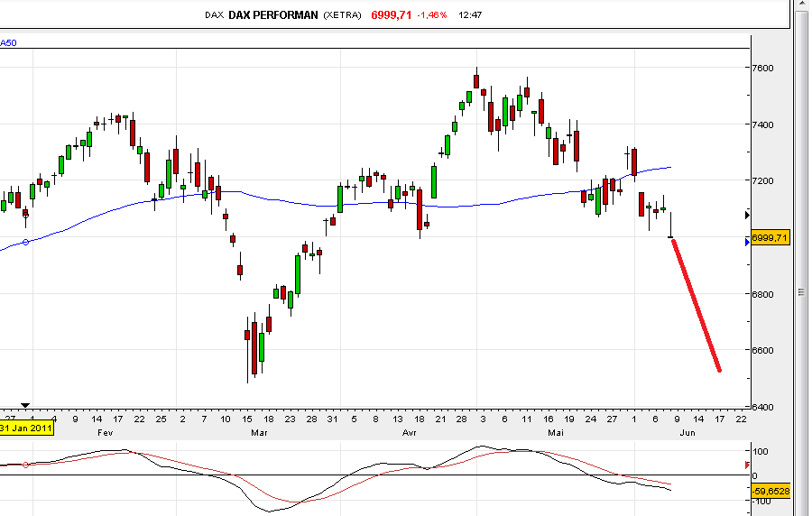The width and height of the screenshot is (812, 516).
Task: Click the horizontal zero line in oscillator panel
Action: [375, 475]
